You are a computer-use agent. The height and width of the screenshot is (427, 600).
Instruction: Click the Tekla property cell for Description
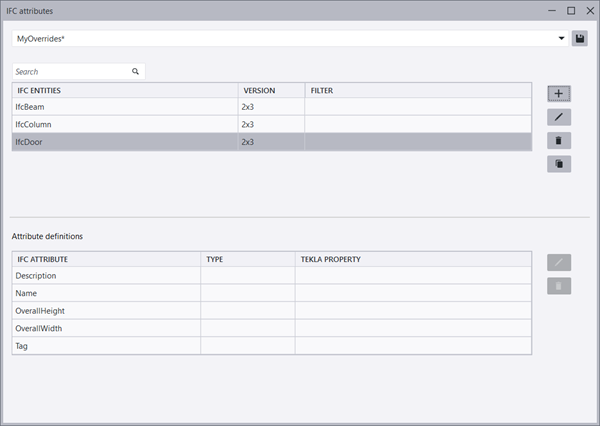413,275
